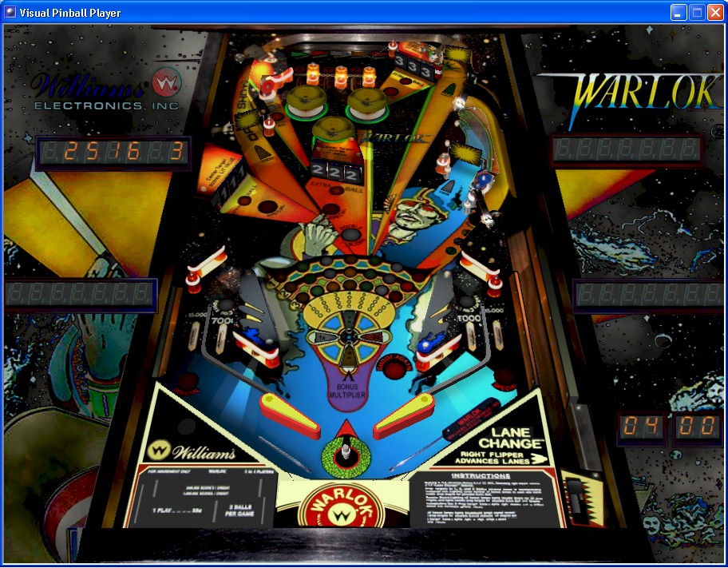Click the Visual Pinball Player title text

click(x=70, y=13)
